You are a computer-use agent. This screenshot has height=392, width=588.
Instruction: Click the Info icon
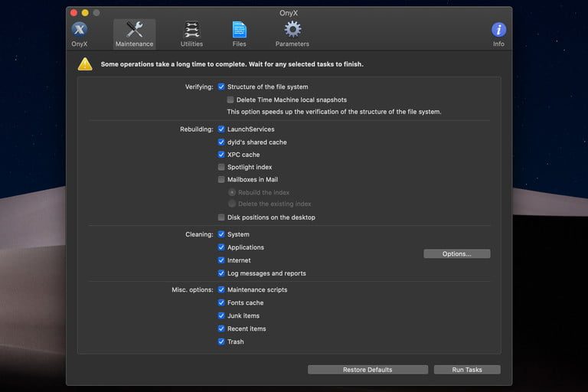point(498,31)
